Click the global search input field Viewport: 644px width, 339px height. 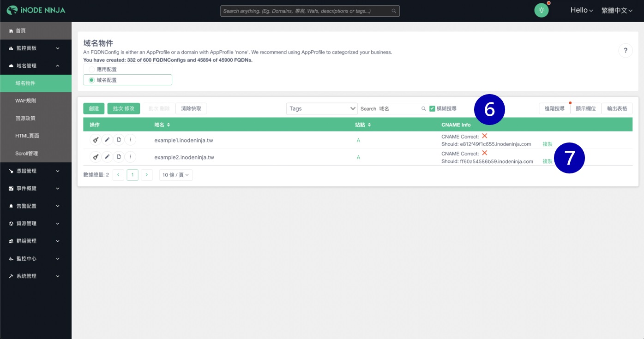click(307, 11)
